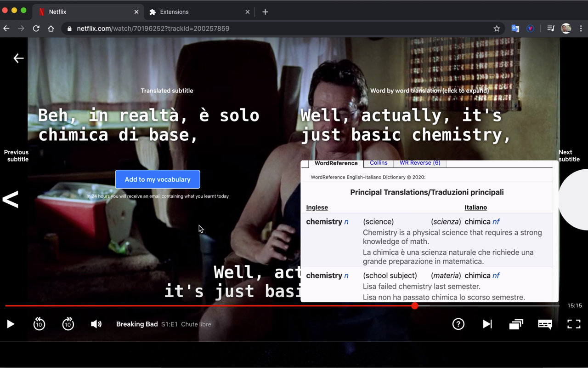The image size is (588, 368).
Task: Click the word 'basic' in English subtitle
Action: coord(376,135)
